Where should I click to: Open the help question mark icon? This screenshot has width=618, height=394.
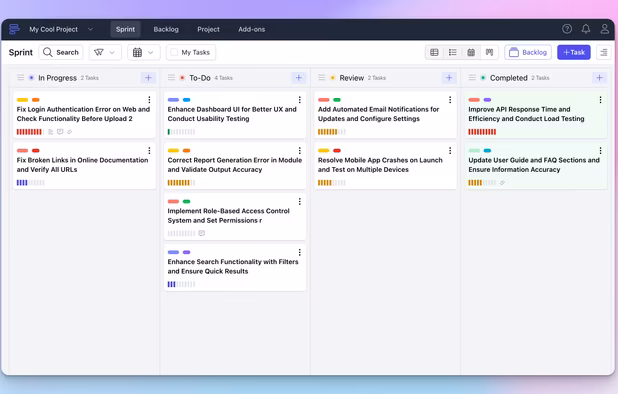[567, 29]
